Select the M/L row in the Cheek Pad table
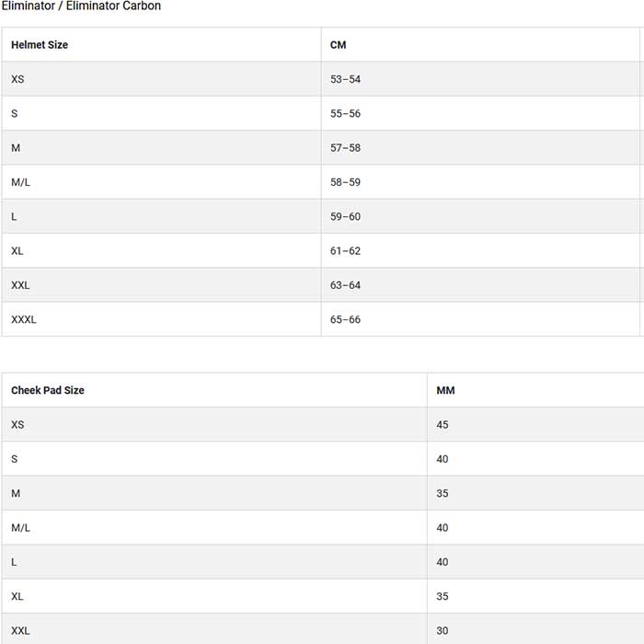 20,528
